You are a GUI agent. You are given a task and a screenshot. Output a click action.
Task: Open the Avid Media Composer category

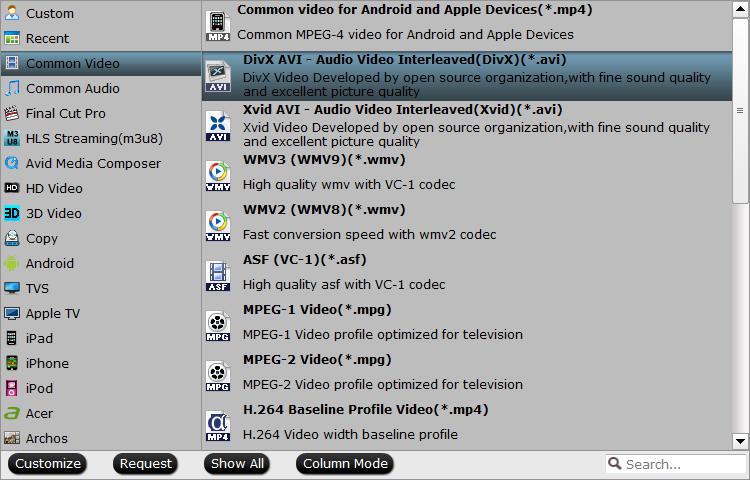tap(101, 163)
